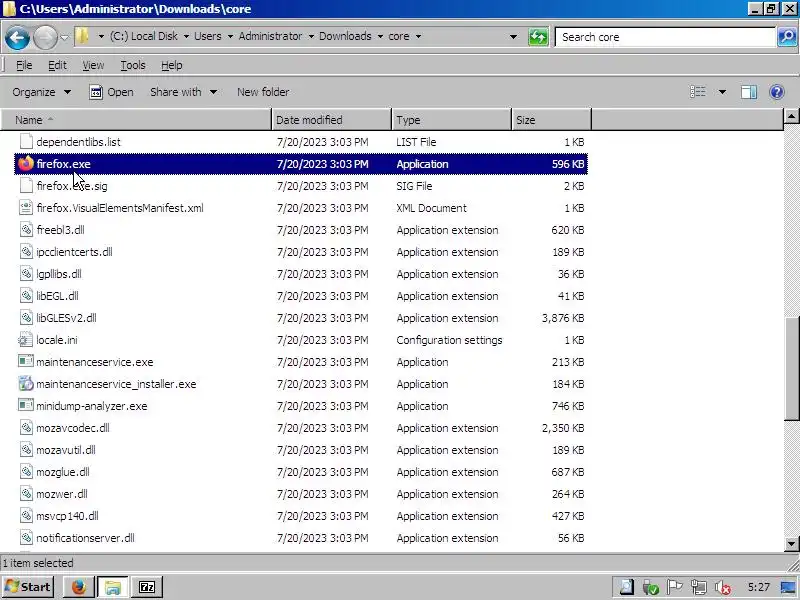Click the Change your view icon
800x600 pixels.
(x=697, y=92)
